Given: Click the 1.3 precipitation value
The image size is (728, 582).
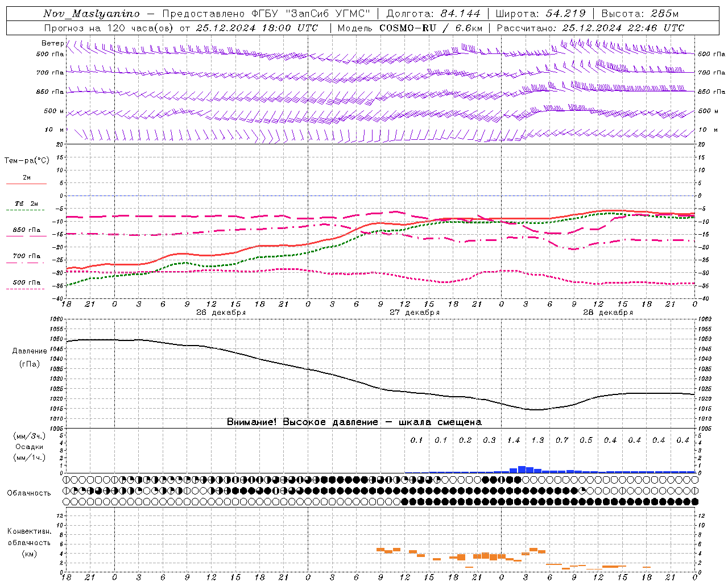Looking at the screenshot, I should [x=537, y=440].
